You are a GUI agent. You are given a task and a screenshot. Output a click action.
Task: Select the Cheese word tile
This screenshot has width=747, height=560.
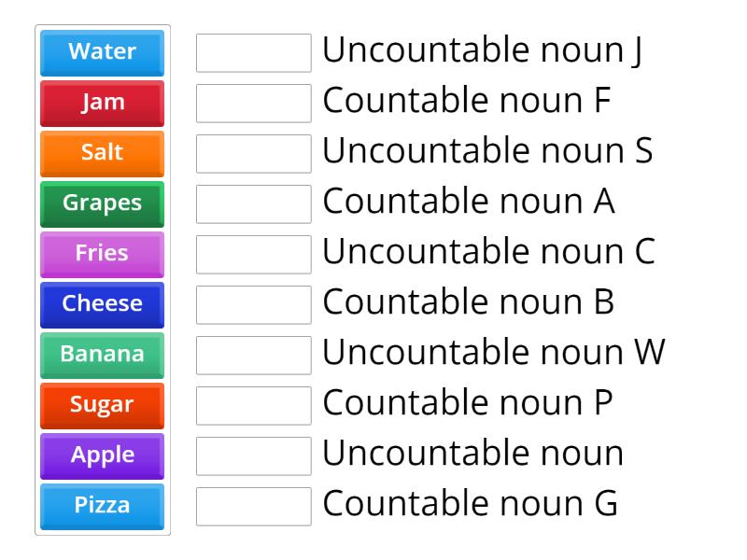pyautogui.click(x=101, y=304)
